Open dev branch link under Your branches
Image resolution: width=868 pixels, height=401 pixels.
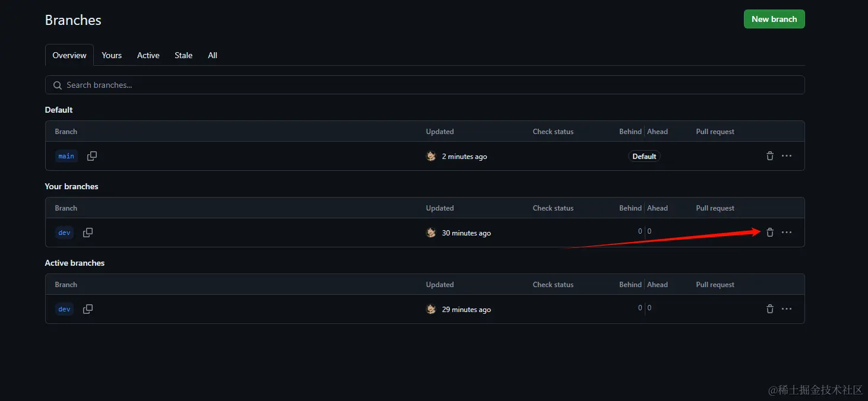tap(64, 233)
